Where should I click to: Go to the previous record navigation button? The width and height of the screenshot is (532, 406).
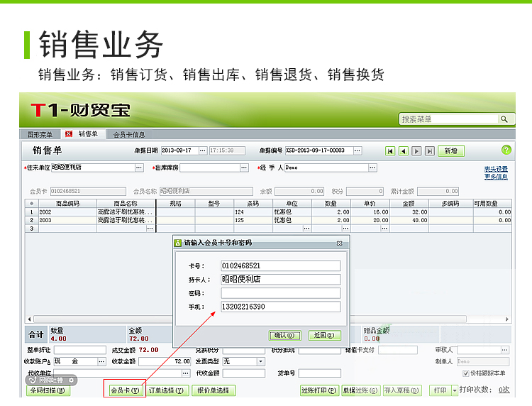403,151
